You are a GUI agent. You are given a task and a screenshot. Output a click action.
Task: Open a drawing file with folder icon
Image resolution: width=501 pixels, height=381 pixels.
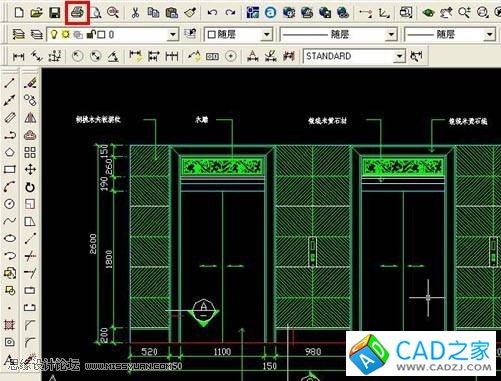click(x=36, y=13)
